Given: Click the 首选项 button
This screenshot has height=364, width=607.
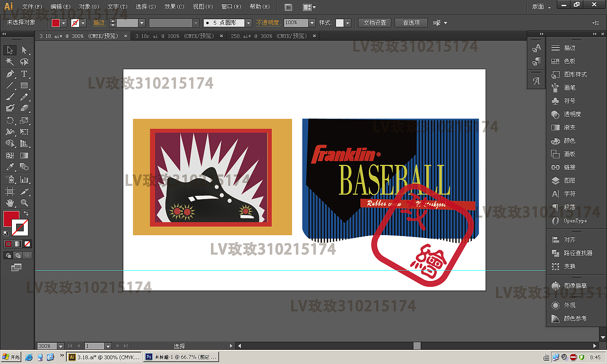Looking at the screenshot, I should point(411,23).
